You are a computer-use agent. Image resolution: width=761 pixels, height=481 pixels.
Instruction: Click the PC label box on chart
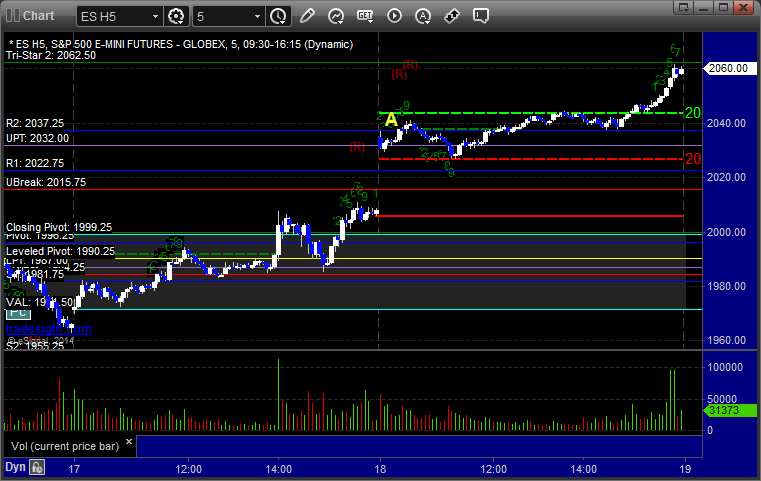pyautogui.click(x=18, y=313)
